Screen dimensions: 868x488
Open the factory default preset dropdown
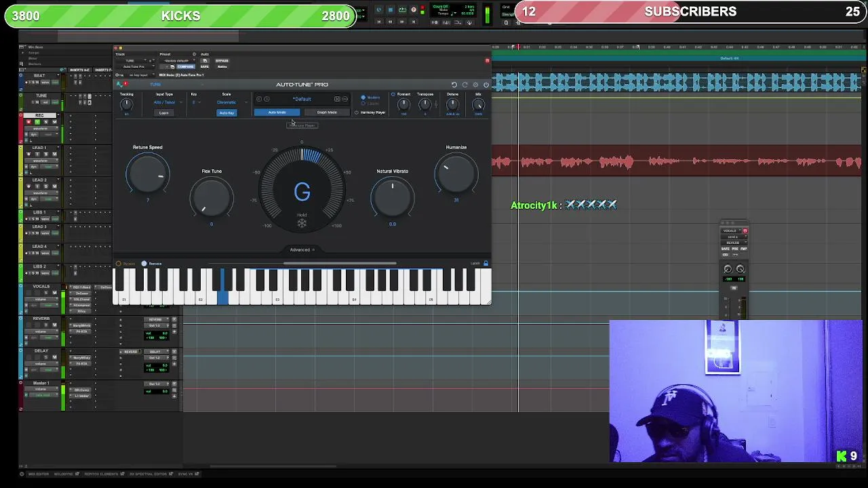click(x=178, y=60)
